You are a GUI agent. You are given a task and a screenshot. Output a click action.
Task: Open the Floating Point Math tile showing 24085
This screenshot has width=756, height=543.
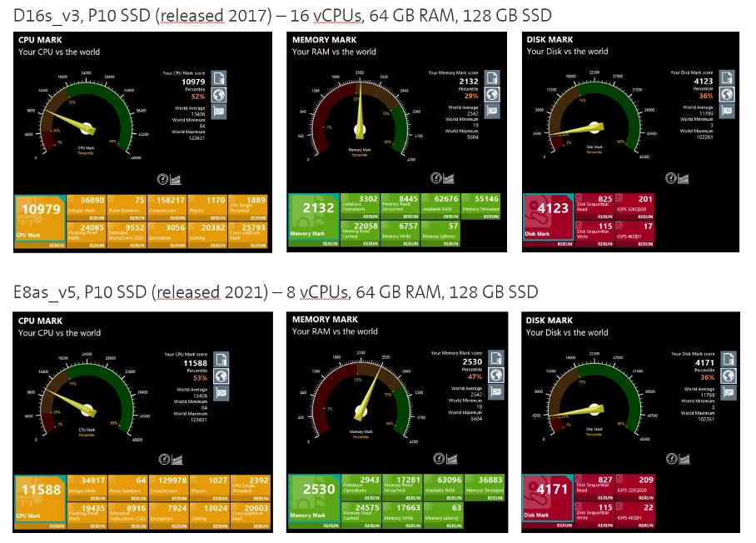[87, 235]
